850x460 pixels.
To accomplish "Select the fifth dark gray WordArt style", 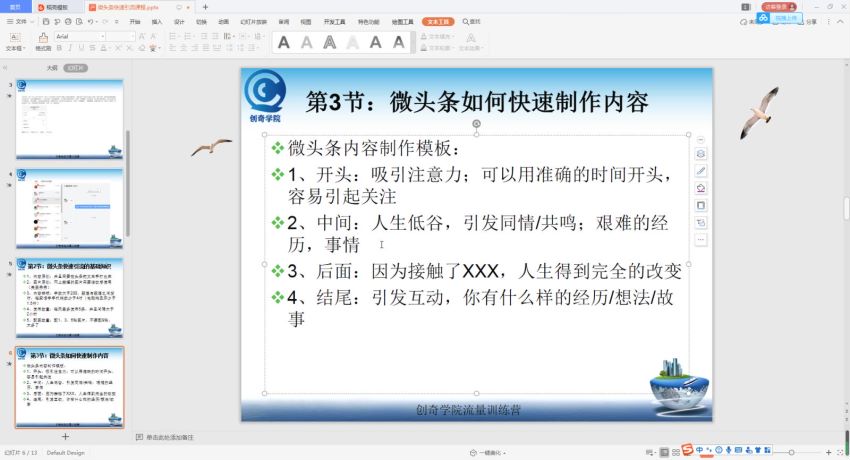I will coord(376,43).
